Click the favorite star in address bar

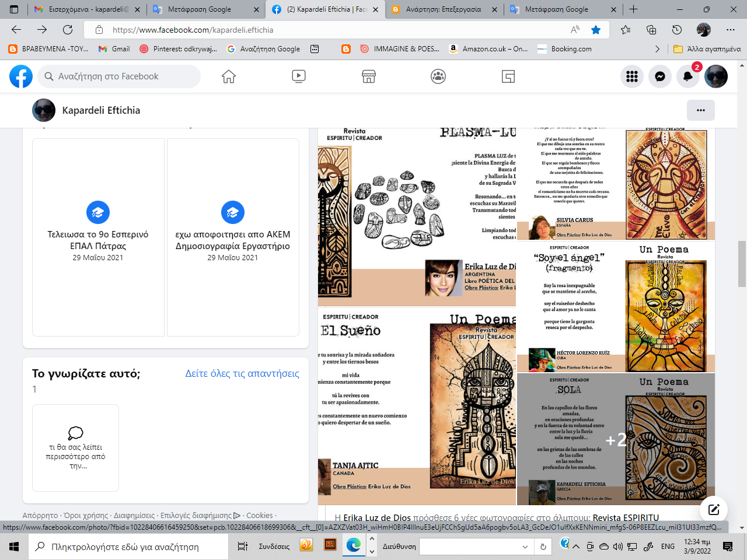point(596,30)
